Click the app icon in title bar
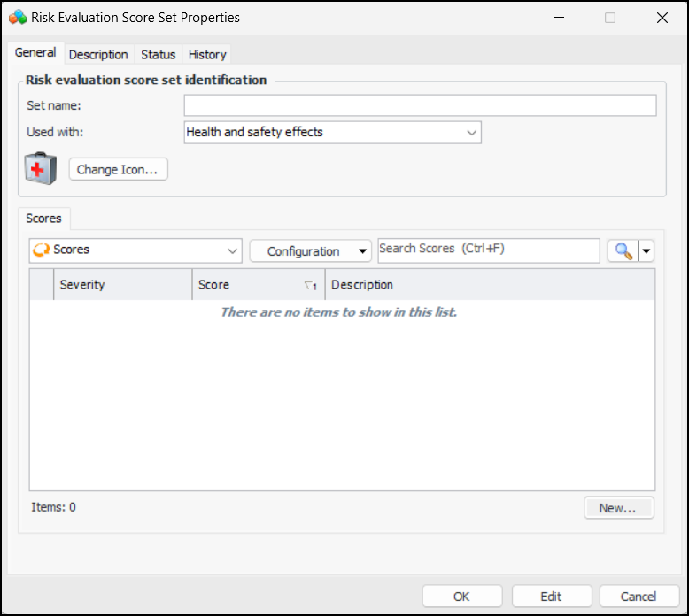Image resolution: width=689 pixels, height=616 pixels. pos(17,18)
